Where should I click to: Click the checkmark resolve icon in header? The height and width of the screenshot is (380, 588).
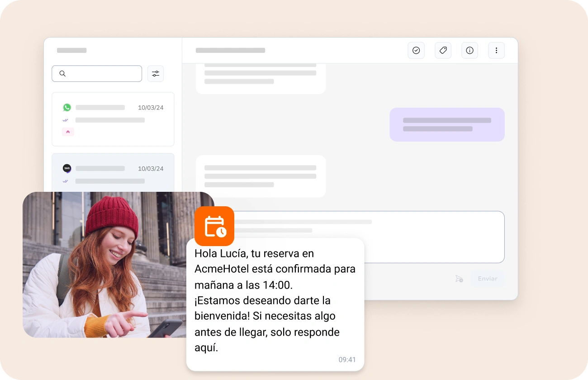[x=416, y=50]
